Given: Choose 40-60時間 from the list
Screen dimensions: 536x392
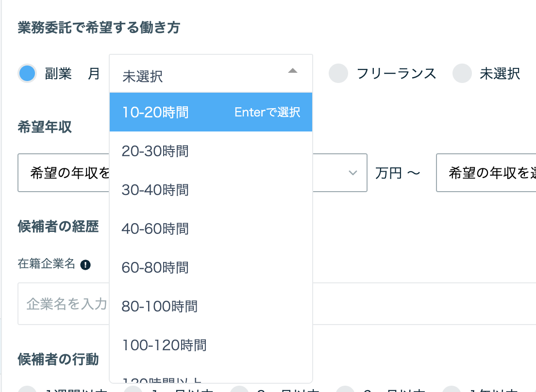Looking at the screenshot, I should pyautogui.click(x=211, y=229).
